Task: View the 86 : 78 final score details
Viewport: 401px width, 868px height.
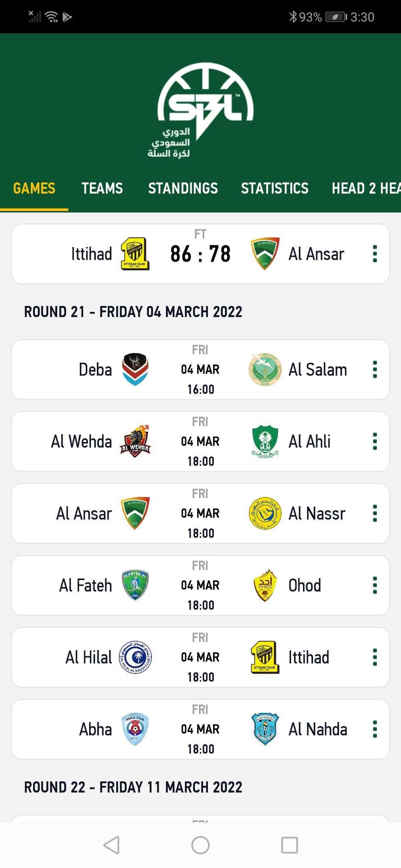Action: pyautogui.click(x=200, y=254)
